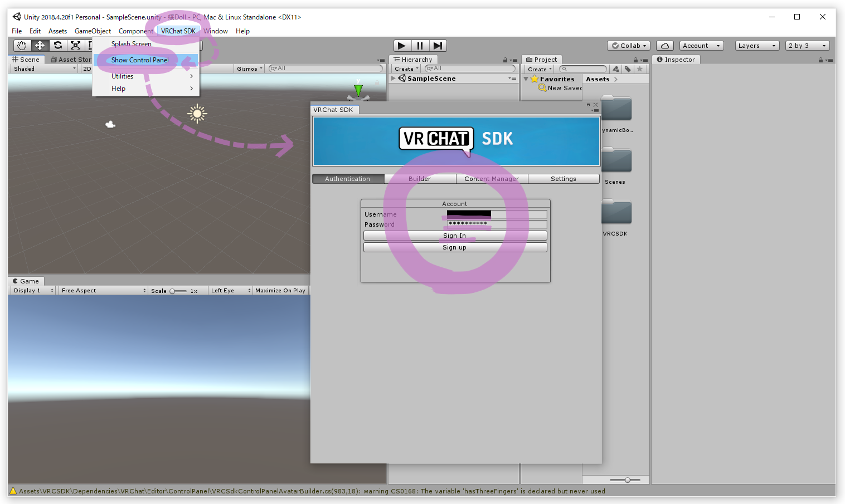845x504 pixels.
Task: Expand the SampleScene tree in Hierarchy
Action: [x=394, y=79]
